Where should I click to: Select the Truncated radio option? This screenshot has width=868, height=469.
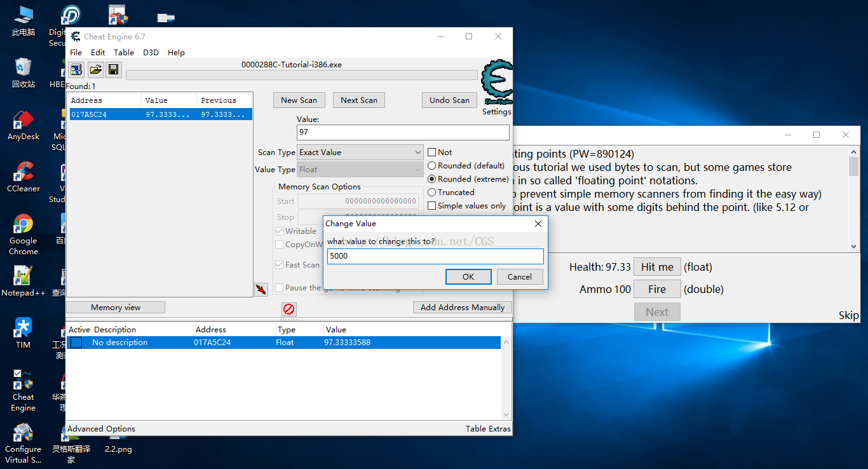coord(432,193)
